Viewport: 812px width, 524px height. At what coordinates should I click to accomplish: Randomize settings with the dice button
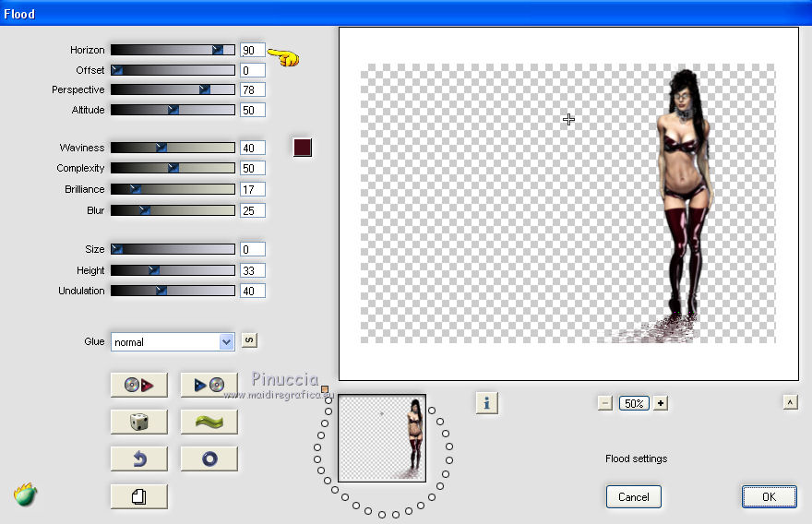138,422
